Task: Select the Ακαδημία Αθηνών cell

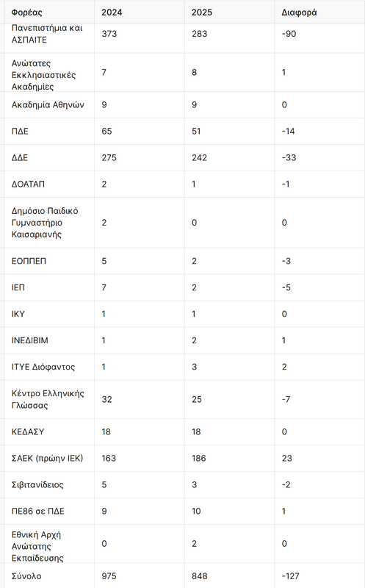Action: click(x=48, y=104)
